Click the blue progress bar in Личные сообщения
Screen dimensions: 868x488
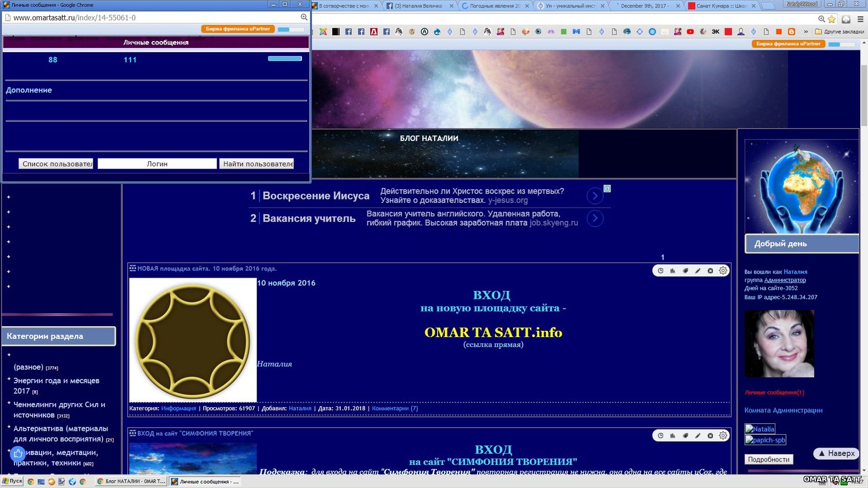[x=285, y=58]
